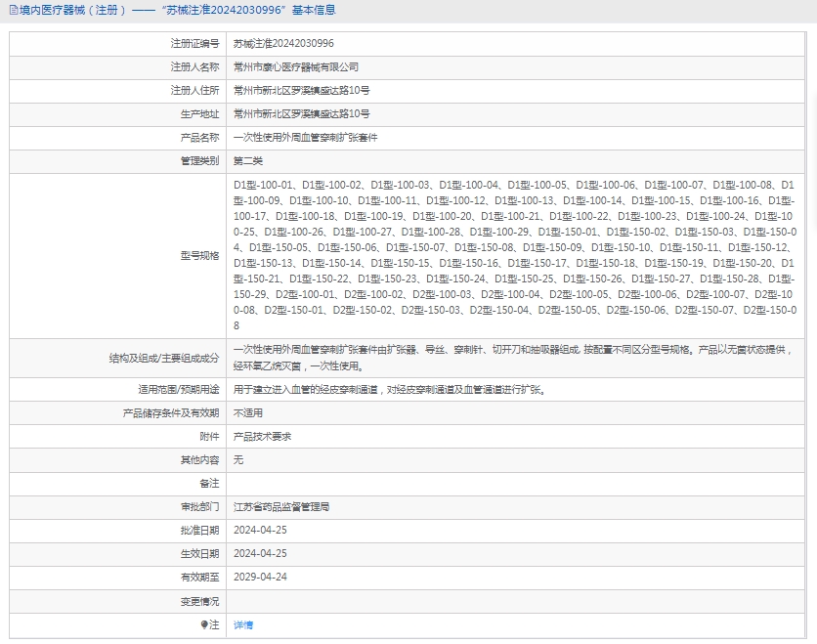Click the 型号规格 row label
The image size is (817, 644).
[199, 255]
